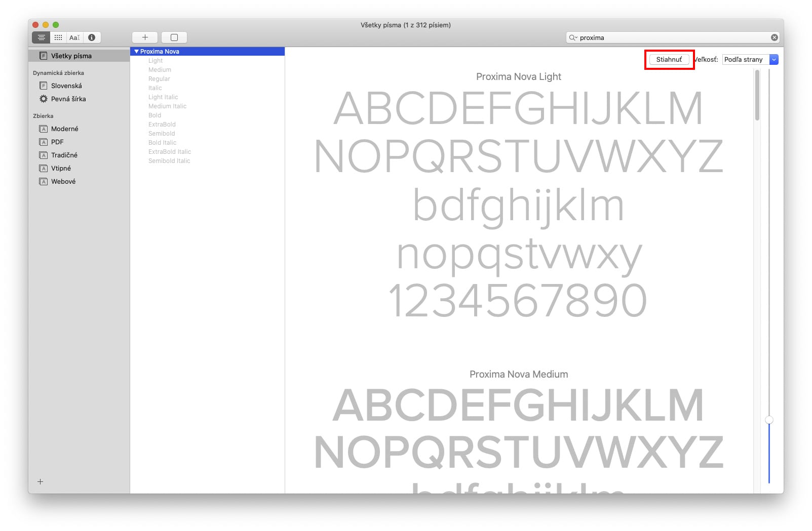Screen dimensions: 812x531
Task: Select the Bold Italic style
Action: coord(162,143)
